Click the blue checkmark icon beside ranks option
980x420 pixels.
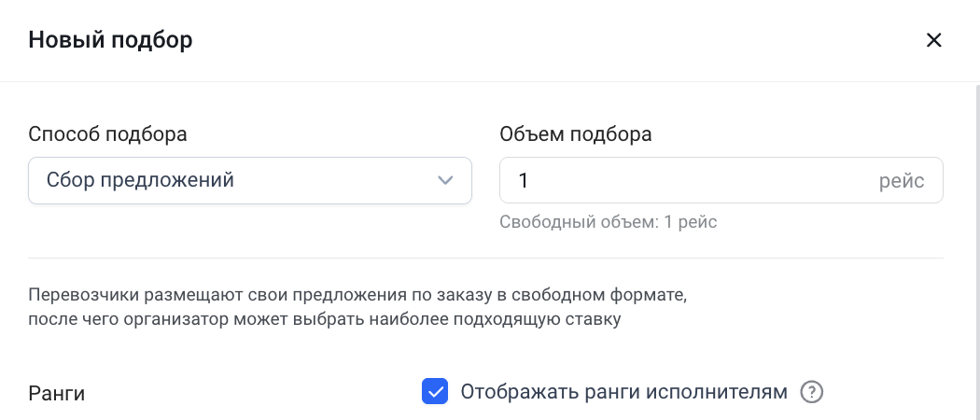tap(435, 392)
